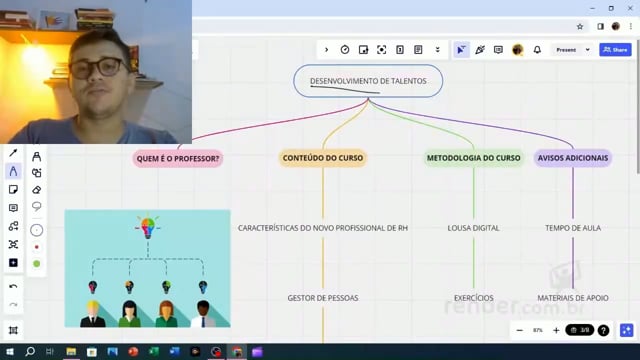Click the EXERCÍCIOS text

tap(473, 298)
